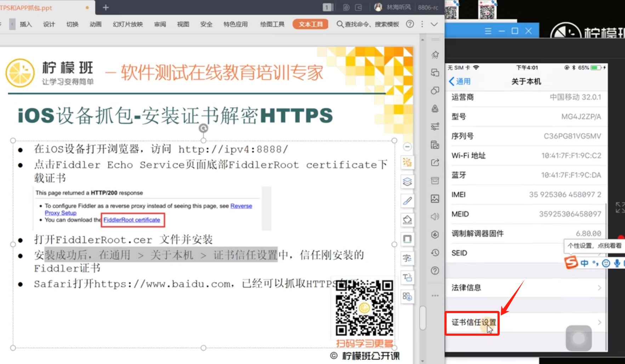Open more options three-dot ribbon menu
625x364 pixels.
422,24
